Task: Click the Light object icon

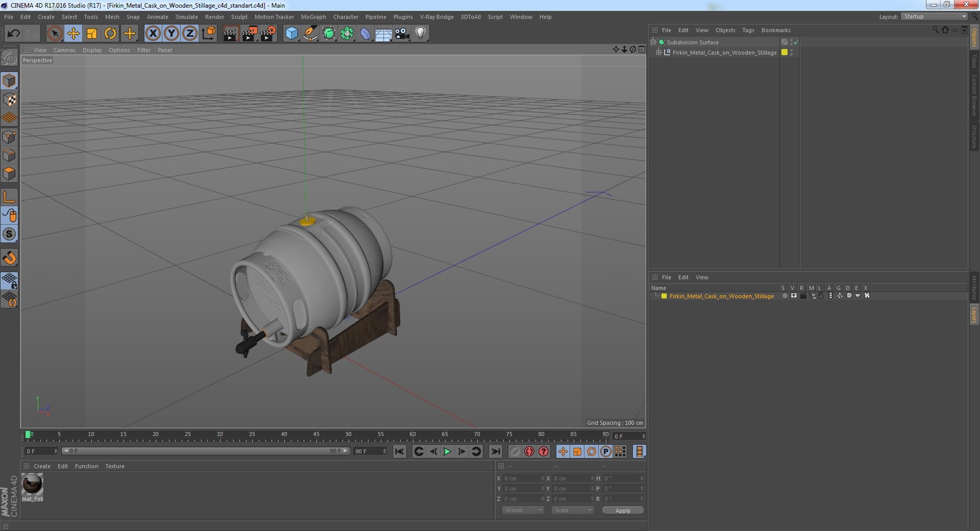Action: pos(420,34)
